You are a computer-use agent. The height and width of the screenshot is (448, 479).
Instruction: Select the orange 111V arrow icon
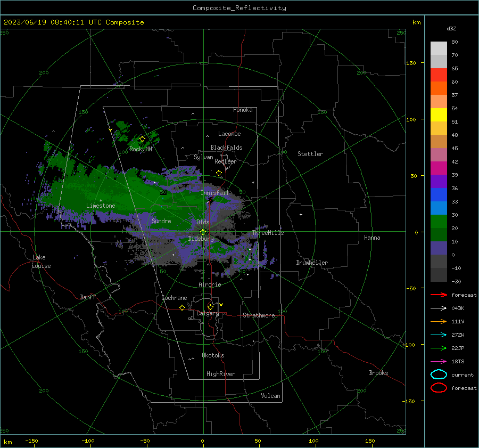[439, 321]
